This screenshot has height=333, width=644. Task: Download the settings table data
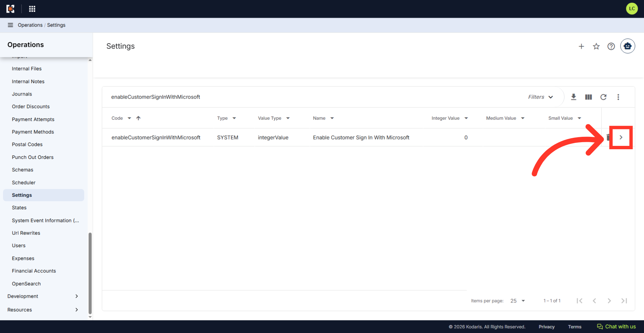coord(574,97)
